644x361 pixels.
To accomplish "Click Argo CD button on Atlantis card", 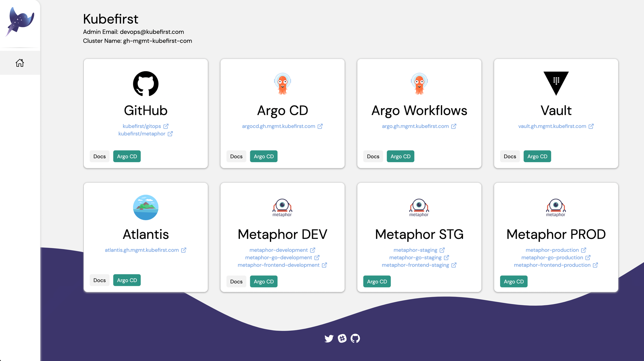I will pyautogui.click(x=127, y=280).
